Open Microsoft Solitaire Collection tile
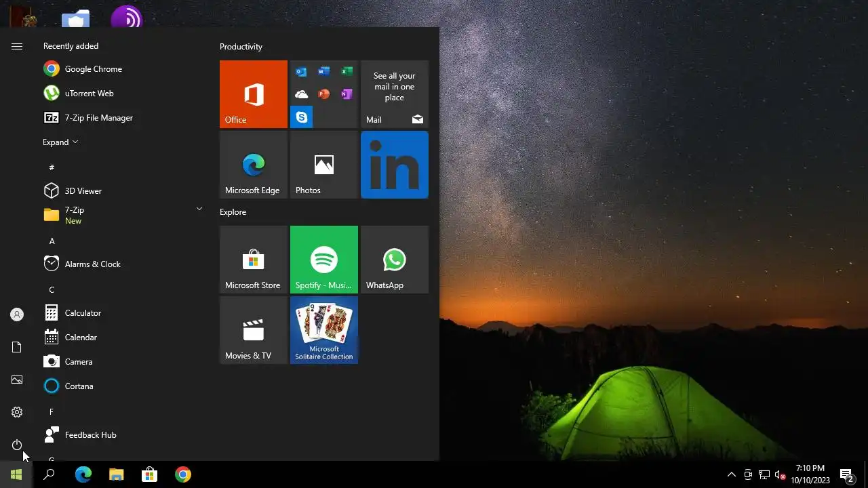 coord(324,330)
